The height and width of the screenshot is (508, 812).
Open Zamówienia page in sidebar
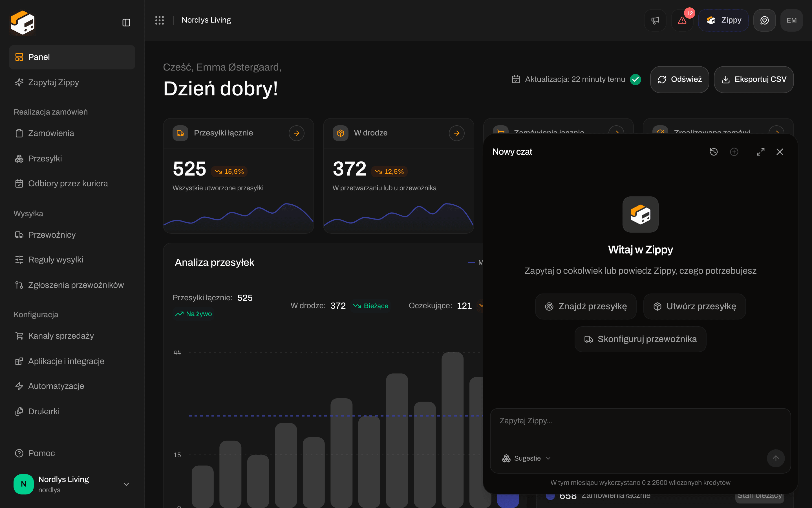click(72, 133)
